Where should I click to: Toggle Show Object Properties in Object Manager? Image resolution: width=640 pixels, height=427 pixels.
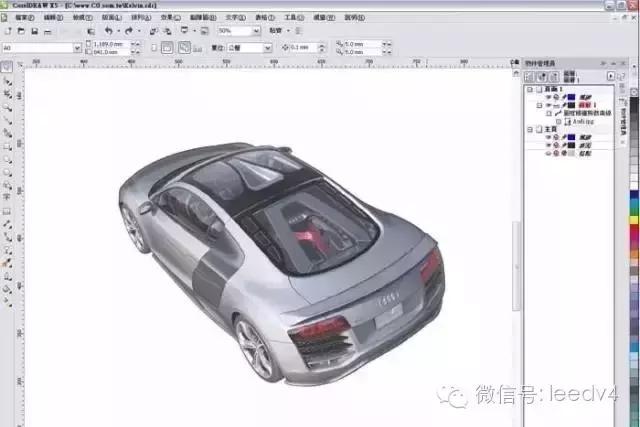click(x=529, y=76)
